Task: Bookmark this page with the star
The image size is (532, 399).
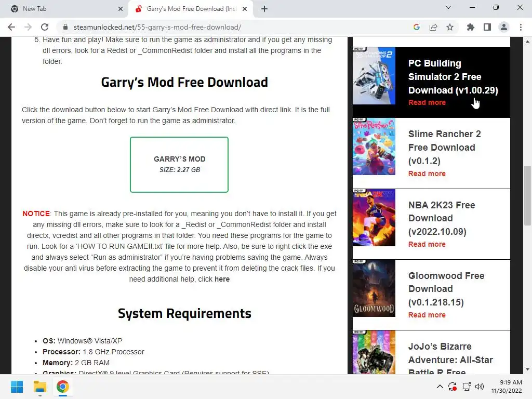Action: tap(450, 27)
